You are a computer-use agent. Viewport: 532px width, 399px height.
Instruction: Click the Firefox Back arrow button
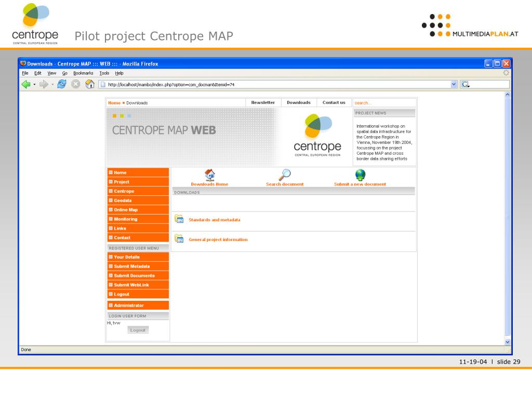click(26, 84)
